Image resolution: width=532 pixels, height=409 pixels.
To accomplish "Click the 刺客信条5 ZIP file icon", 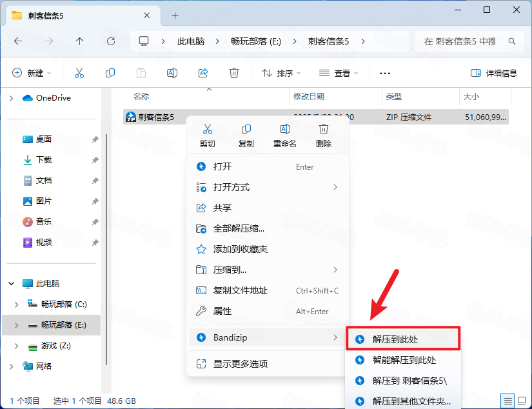I will click(131, 117).
